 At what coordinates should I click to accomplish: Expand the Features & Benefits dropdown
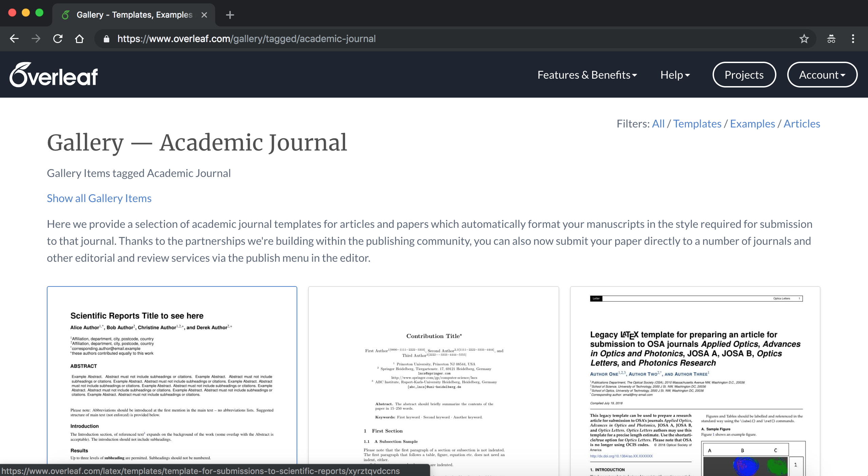(x=587, y=75)
